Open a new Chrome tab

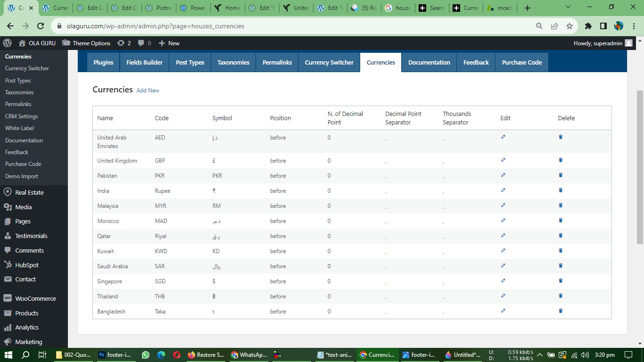[527, 8]
